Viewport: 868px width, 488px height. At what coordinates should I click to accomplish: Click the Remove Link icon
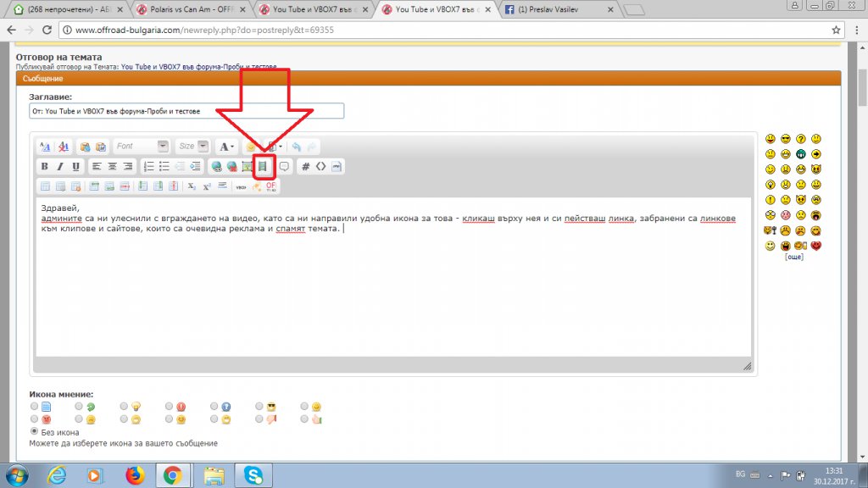[232, 166]
